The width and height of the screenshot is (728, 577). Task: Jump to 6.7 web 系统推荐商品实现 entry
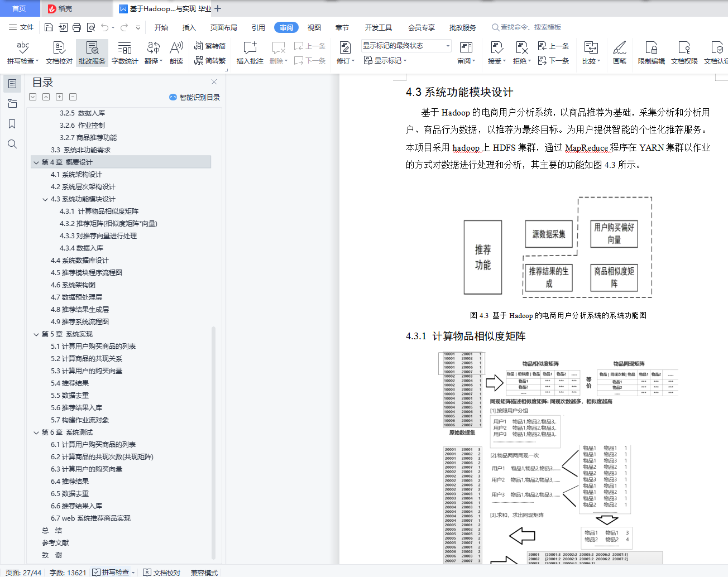[x=90, y=518]
